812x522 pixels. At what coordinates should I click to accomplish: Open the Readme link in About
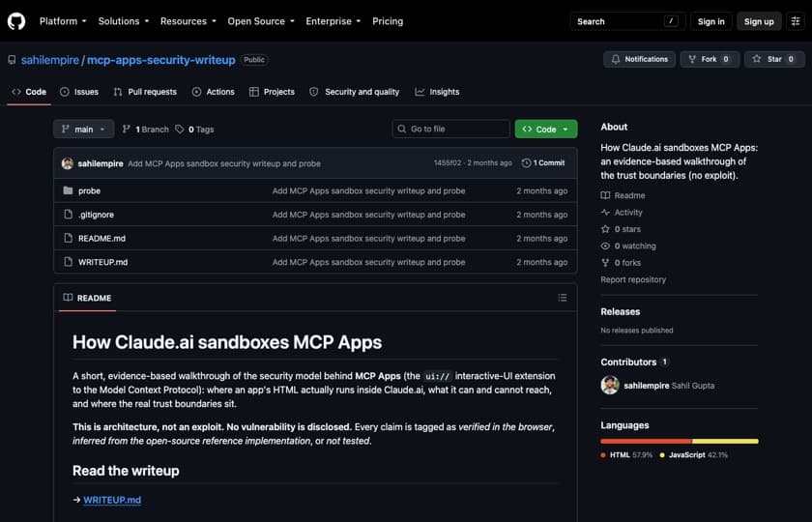pyautogui.click(x=623, y=195)
